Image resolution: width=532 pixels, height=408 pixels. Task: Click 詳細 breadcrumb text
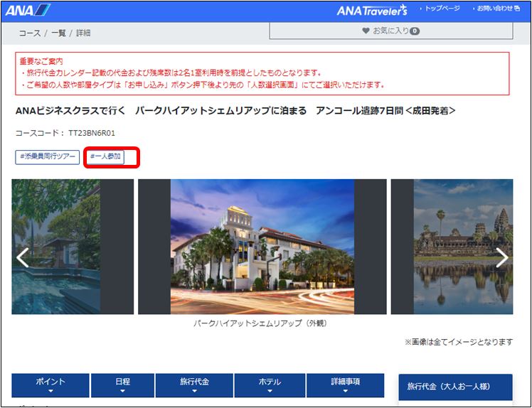83,33
